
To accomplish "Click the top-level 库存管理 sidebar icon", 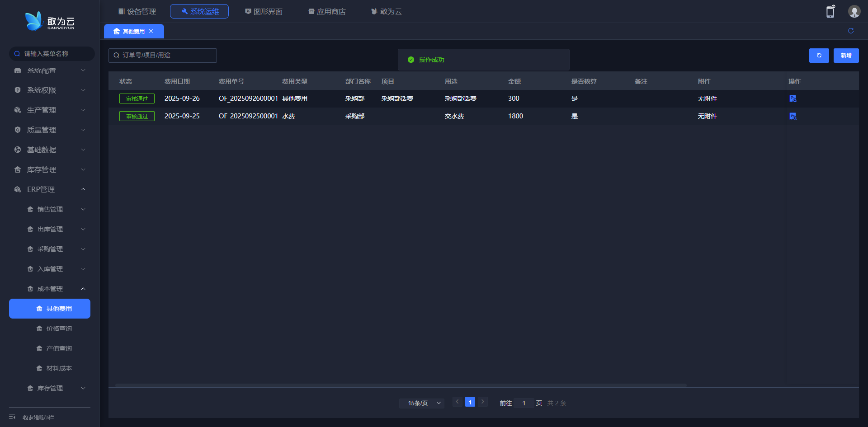I will (18, 169).
